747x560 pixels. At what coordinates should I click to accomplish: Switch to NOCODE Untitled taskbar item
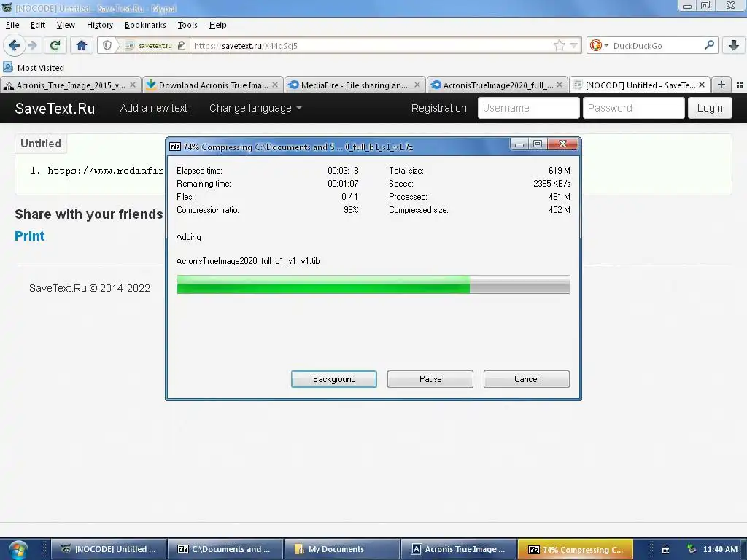tap(109, 549)
